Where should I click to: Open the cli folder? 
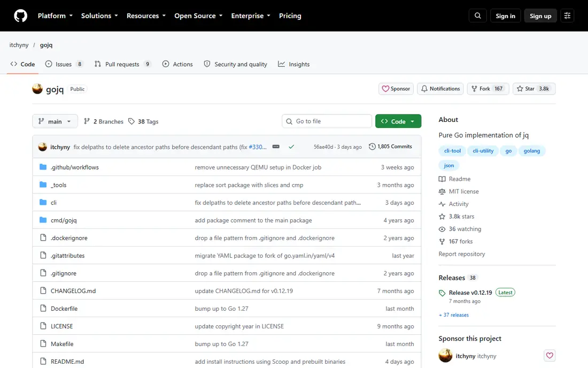[53, 203]
